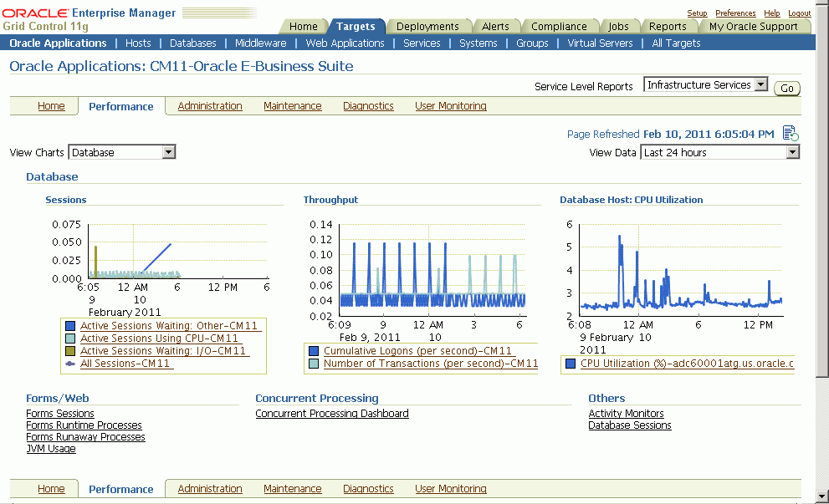Open the Forms Runaway Processes link
The width and height of the screenshot is (829, 504).
pos(85,437)
